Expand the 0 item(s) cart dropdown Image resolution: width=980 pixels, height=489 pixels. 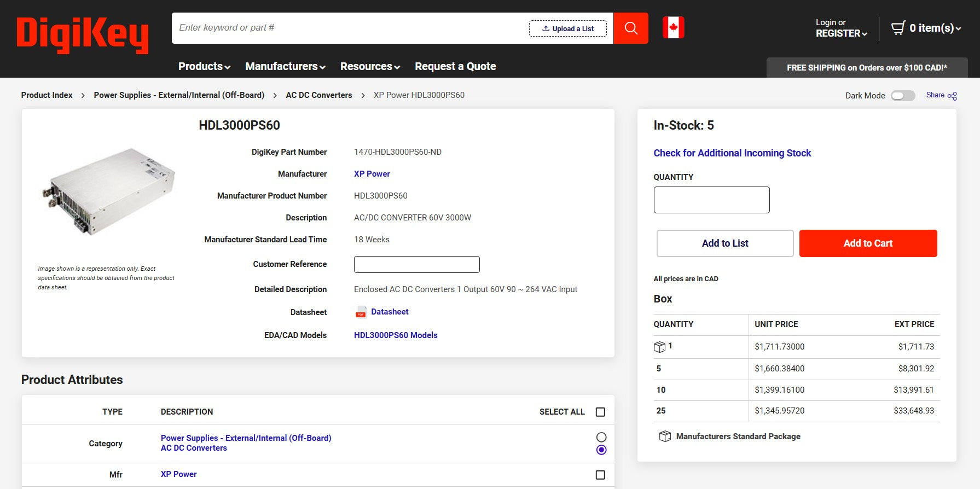pyautogui.click(x=935, y=28)
